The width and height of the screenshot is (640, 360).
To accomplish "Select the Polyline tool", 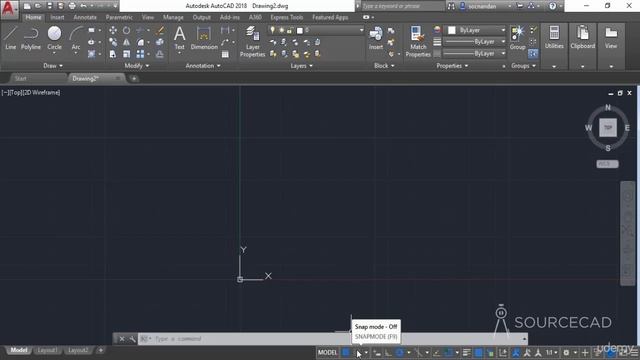I will [31, 38].
